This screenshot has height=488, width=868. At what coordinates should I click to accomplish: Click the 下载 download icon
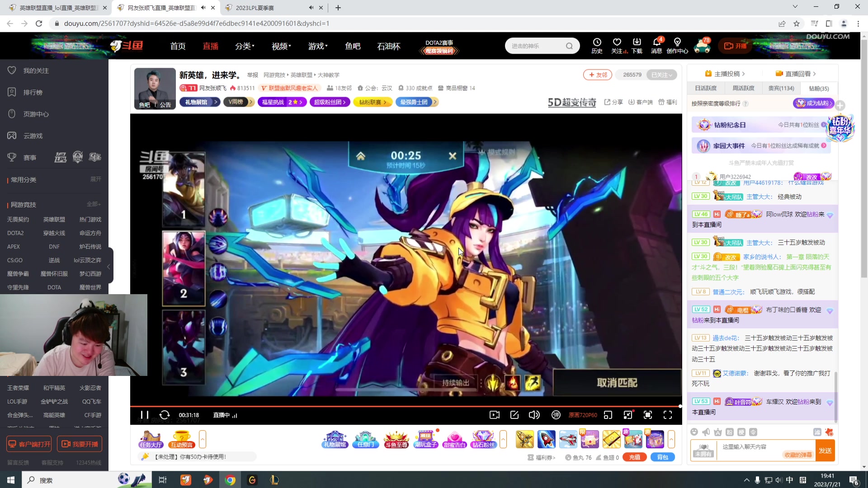(x=637, y=46)
